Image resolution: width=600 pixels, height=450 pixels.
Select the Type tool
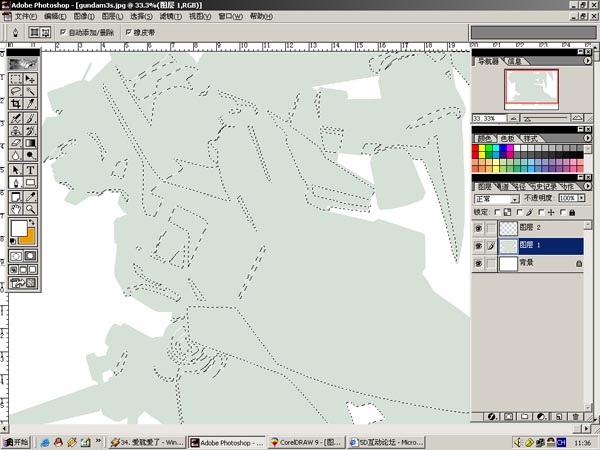(x=30, y=170)
